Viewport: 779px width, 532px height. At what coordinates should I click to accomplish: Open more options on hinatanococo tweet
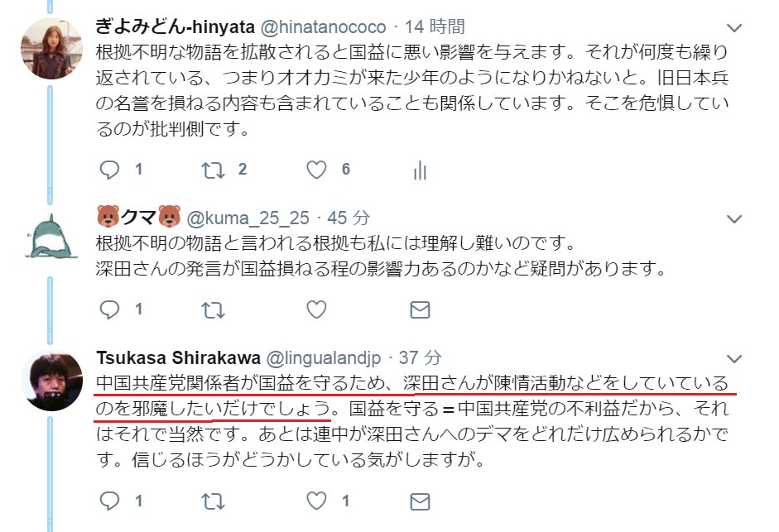(733, 28)
